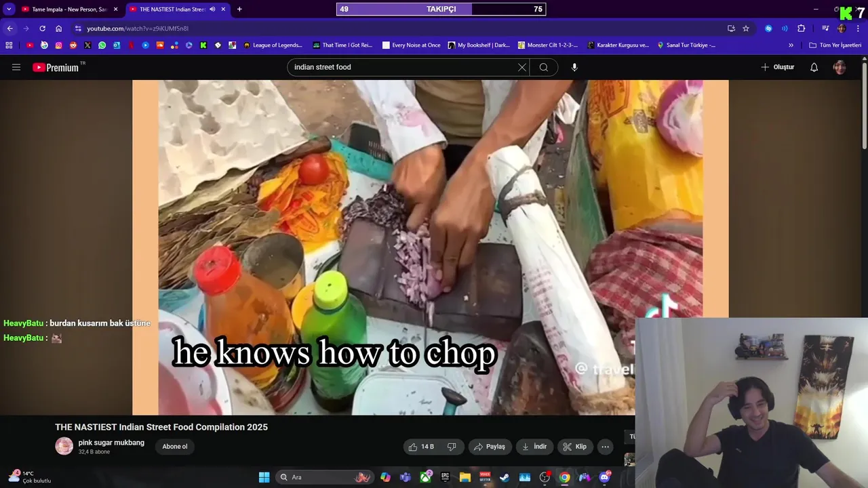Start voice search with microphone
Screen dimensions: 868x488
574,67
